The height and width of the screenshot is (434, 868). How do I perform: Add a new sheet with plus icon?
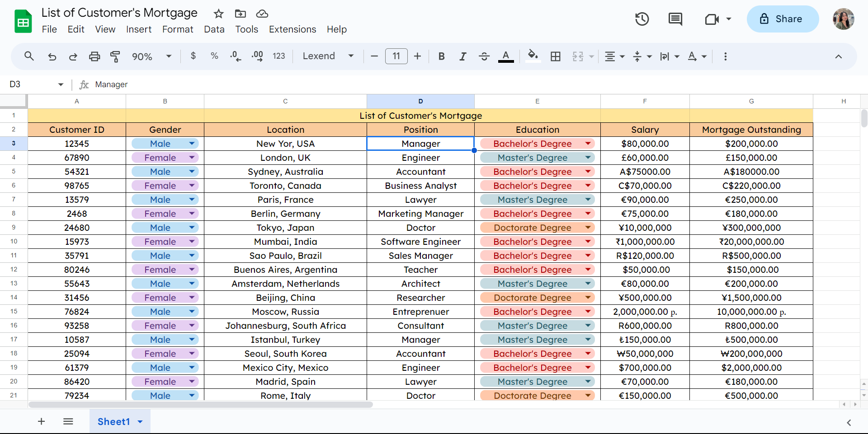(x=41, y=421)
